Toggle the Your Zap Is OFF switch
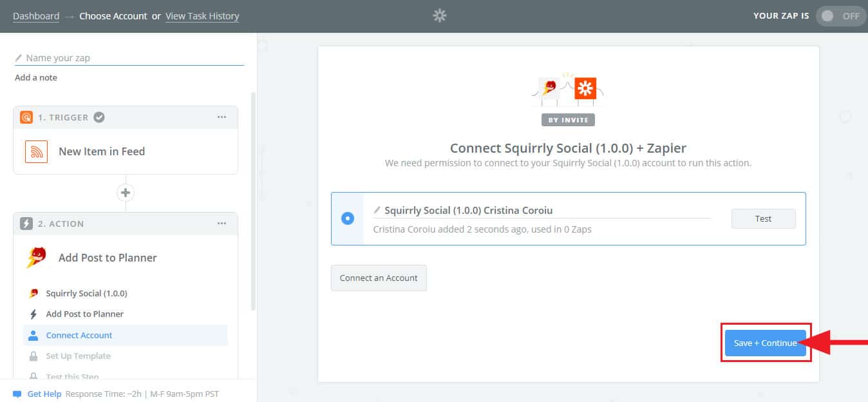 click(841, 16)
